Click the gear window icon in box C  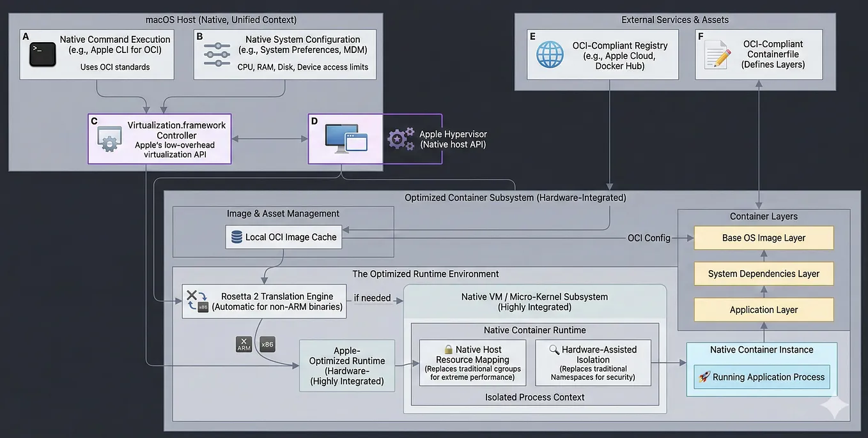point(109,139)
